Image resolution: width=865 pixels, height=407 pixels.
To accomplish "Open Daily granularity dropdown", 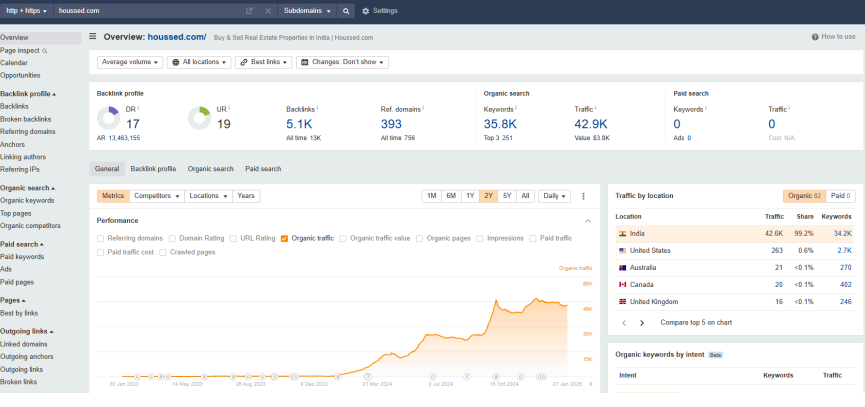I will (554, 196).
